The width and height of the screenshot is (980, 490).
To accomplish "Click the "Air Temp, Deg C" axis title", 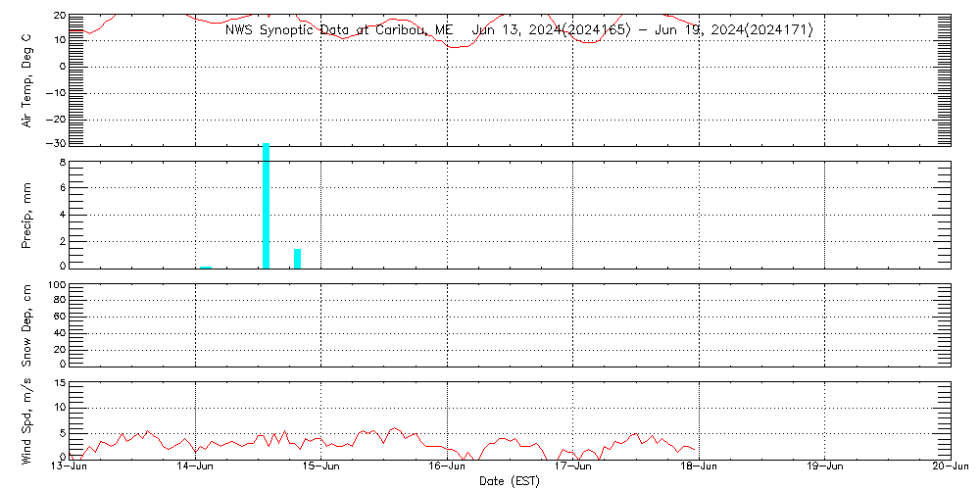I will pos(27,79).
